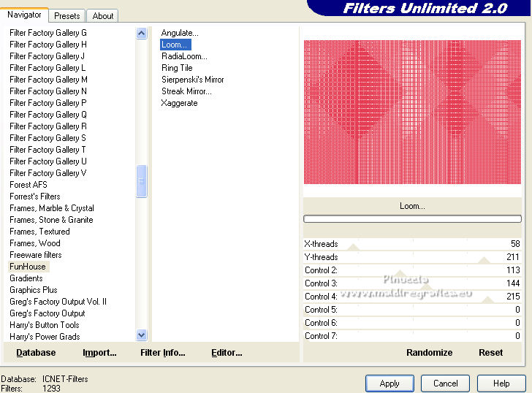Select Filter Factory Gallery J category
The width and height of the screenshot is (532, 393).
tap(47, 56)
